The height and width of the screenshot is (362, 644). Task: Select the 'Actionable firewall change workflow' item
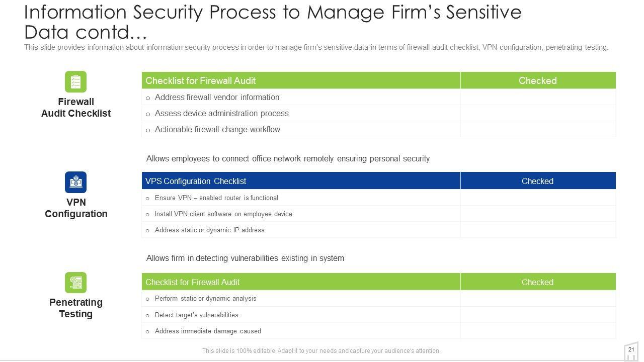(x=217, y=129)
